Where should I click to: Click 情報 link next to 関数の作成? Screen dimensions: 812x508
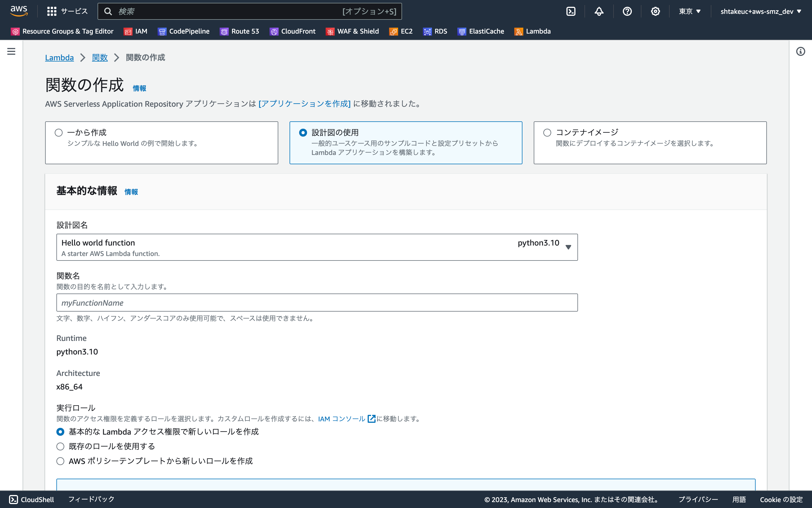pos(139,88)
